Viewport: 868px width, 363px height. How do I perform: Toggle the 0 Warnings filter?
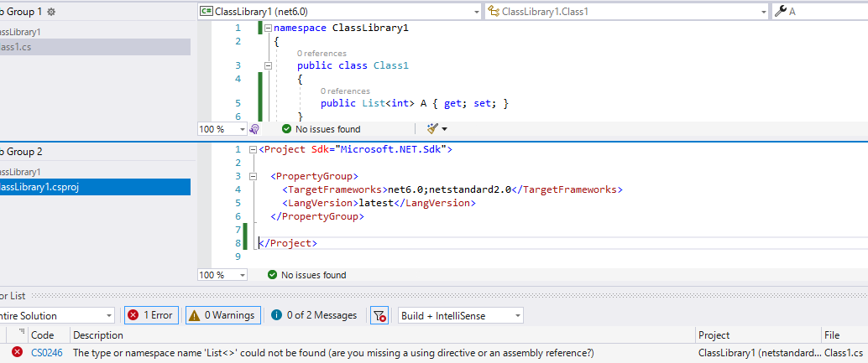click(x=223, y=315)
